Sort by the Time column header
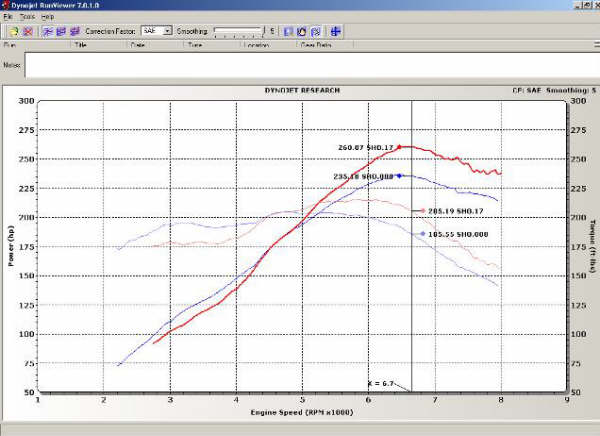 212,45
